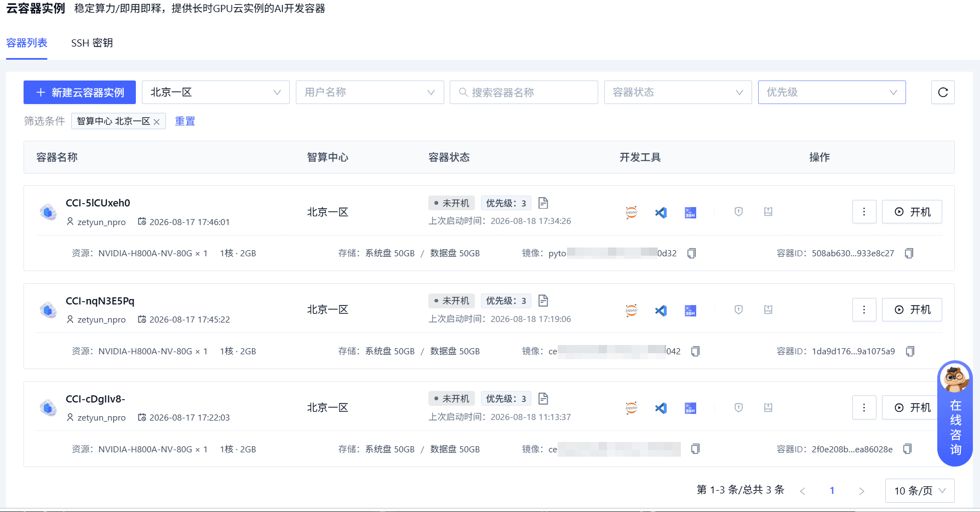The height and width of the screenshot is (512, 980).
Task: Click container name CCI-cDgIlv8-
Action: 95,399
